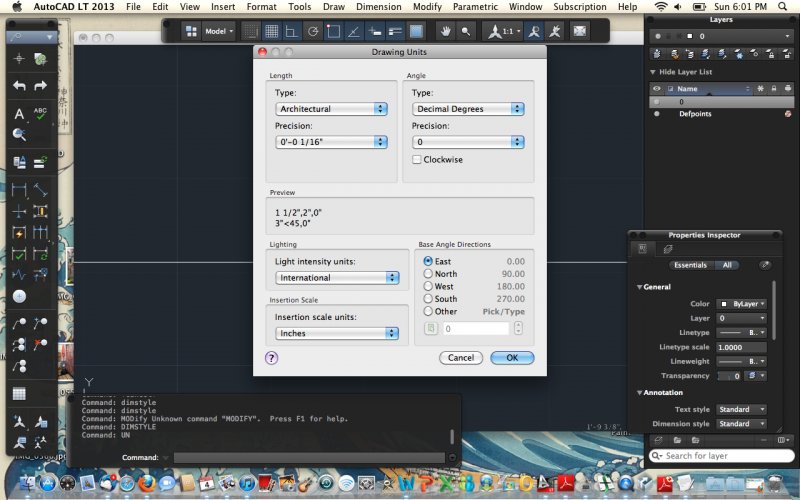Open the Dimension menu
The image size is (800, 500).
pos(379,7)
